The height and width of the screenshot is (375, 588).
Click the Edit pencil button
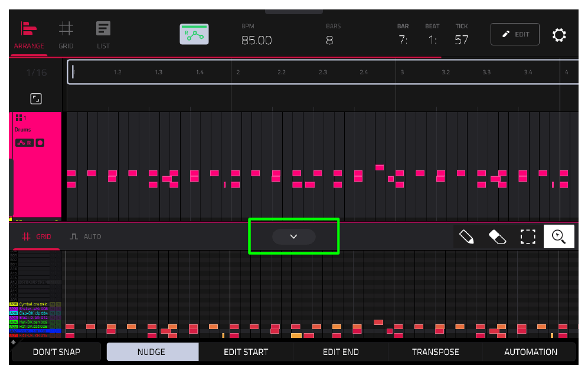point(515,34)
